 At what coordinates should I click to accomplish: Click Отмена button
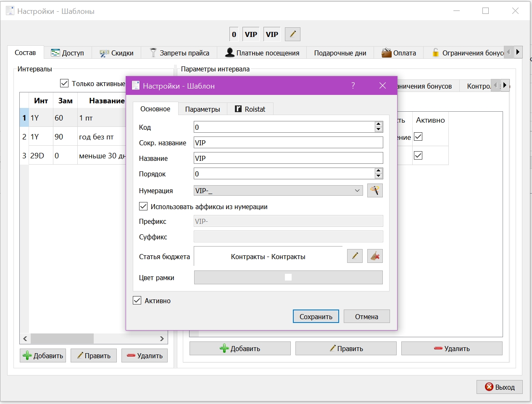(x=366, y=316)
